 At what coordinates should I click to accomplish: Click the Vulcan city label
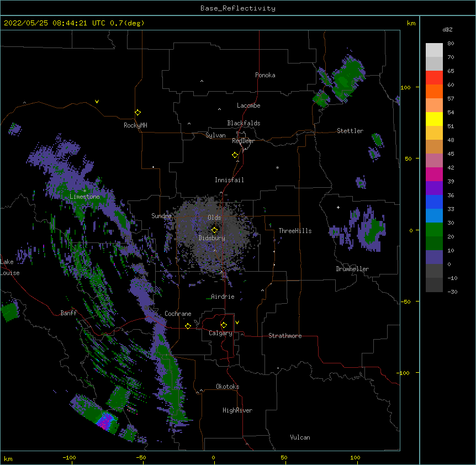pos(300,437)
